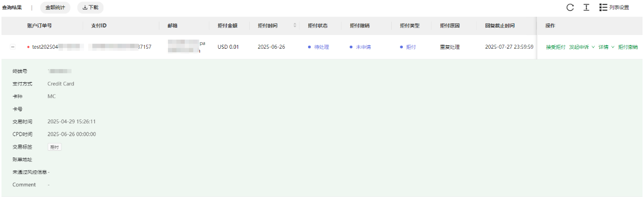Click the USD 0.01 amount cell
644x197 pixels.
228,47
